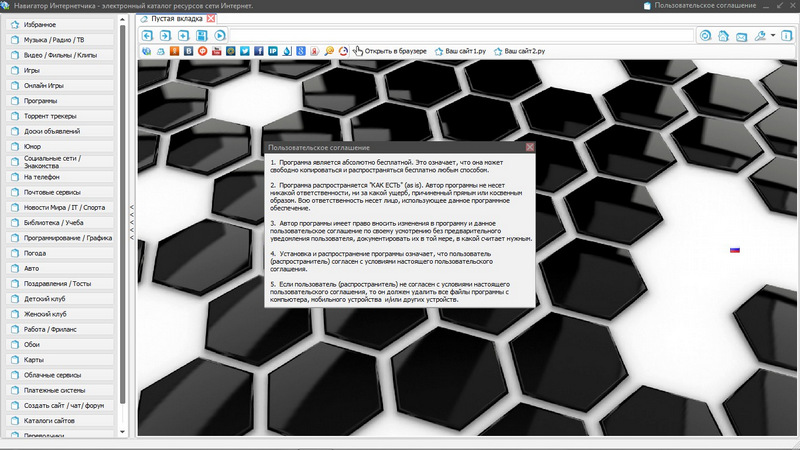Choose Библиотека / Учеба in the sidebar
Image resolution: width=800 pixels, height=450 pixels.
(60, 222)
